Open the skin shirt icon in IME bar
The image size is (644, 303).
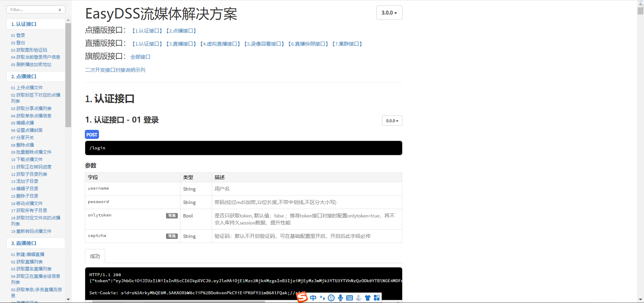(x=368, y=298)
